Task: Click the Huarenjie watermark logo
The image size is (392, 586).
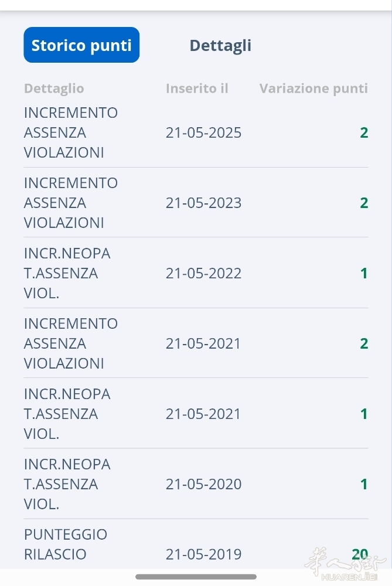Action: [x=345, y=565]
